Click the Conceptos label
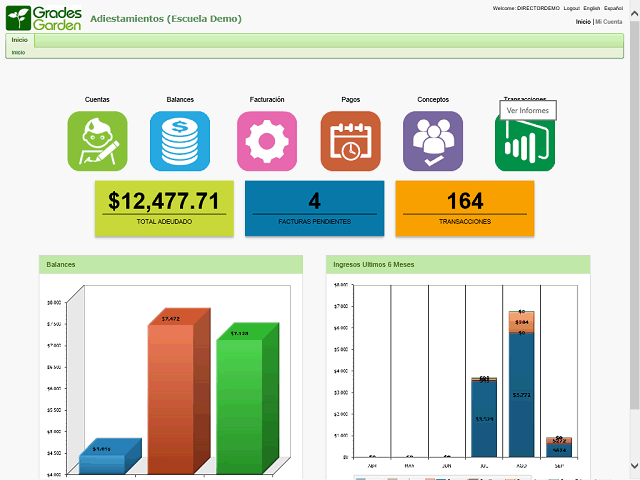Image resolution: width=640 pixels, height=480 pixels. pos(433,100)
